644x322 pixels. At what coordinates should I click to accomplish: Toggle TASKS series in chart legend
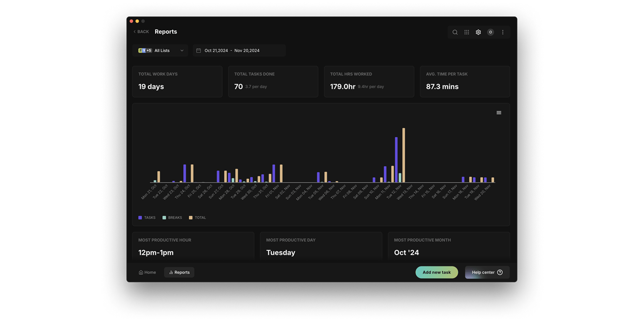point(147,218)
